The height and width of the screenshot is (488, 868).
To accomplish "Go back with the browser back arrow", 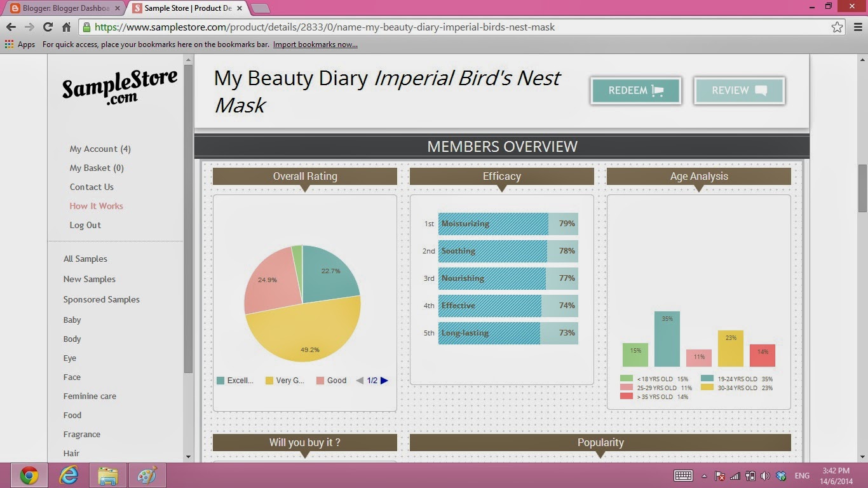I will pos(11,27).
